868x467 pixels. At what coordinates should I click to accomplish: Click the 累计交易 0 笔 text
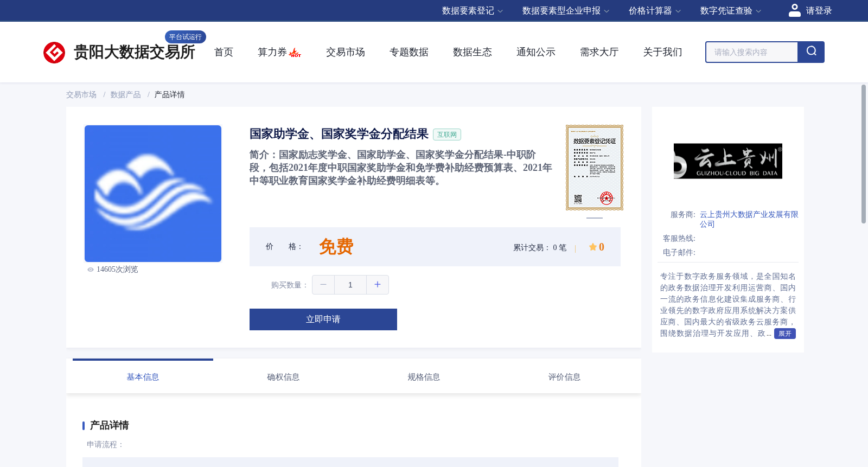coord(540,248)
